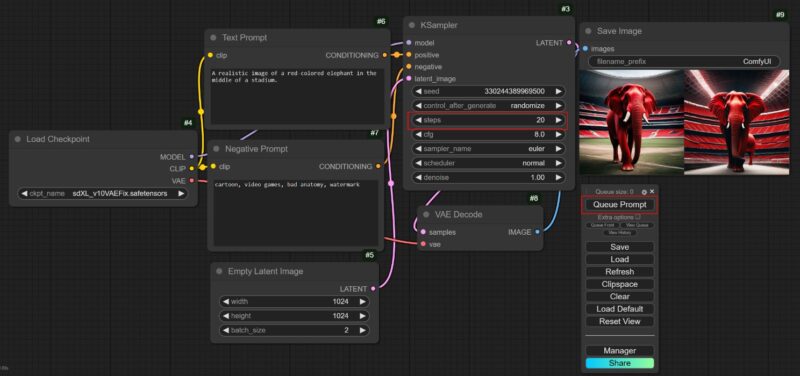This screenshot has width=800, height=376.
Task: Increase steps value with right arrow
Action: click(559, 120)
